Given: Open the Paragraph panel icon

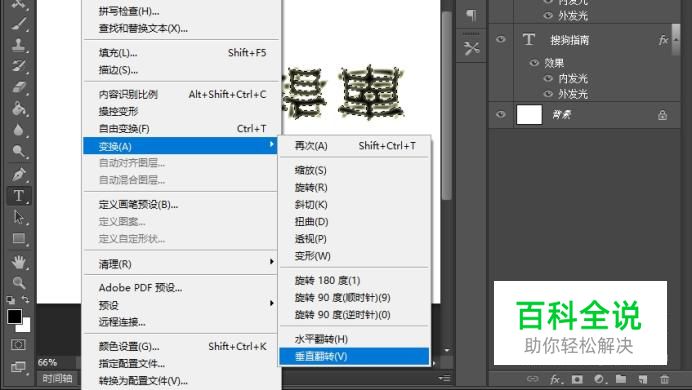Looking at the screenshot, I should tap(471, 16).
